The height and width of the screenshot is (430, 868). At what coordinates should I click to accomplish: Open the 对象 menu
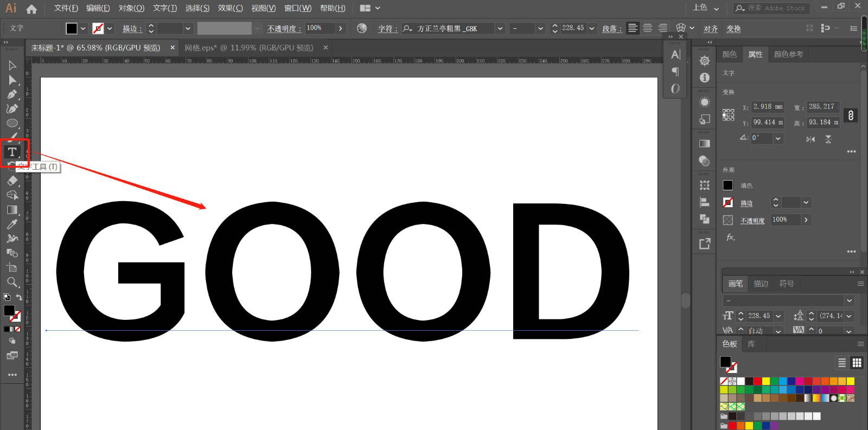131,8
